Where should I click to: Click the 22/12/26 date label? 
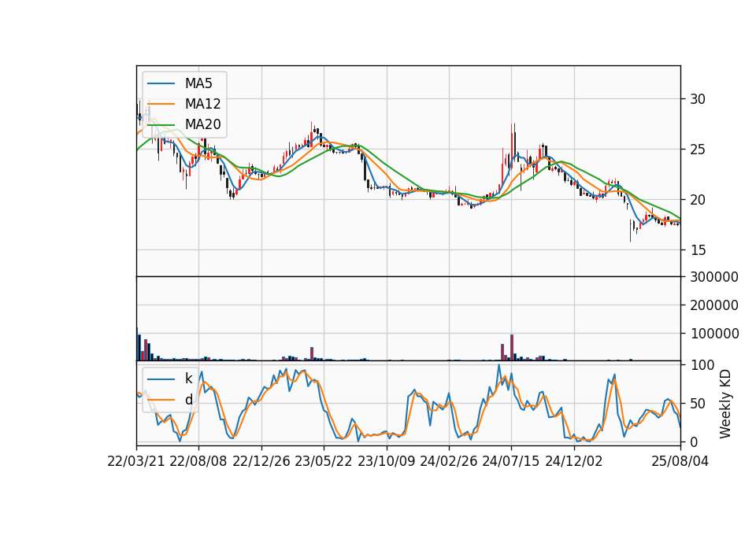click(261, 461)
